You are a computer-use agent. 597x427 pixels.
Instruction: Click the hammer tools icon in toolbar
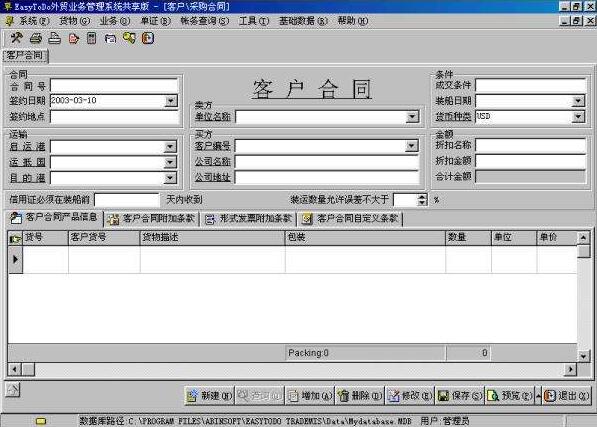pos(17,38)
